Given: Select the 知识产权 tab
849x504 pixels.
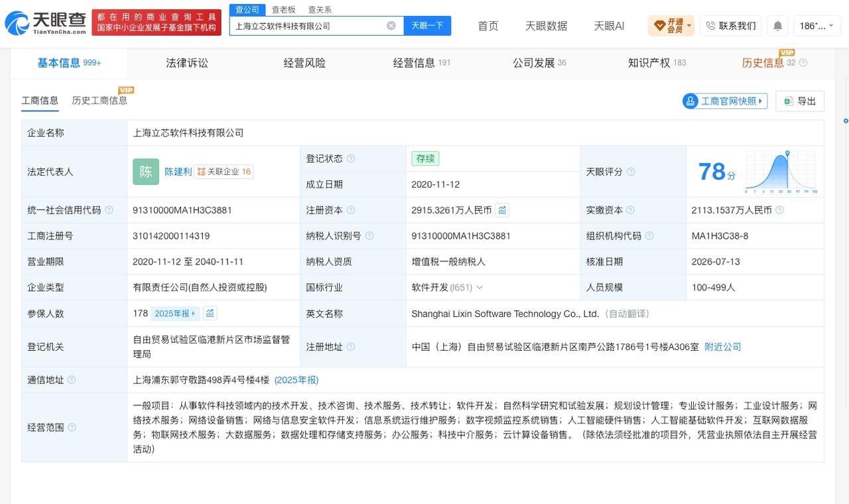Looking at the screenshot, I should pyautogui.click(x=657, y=63).
